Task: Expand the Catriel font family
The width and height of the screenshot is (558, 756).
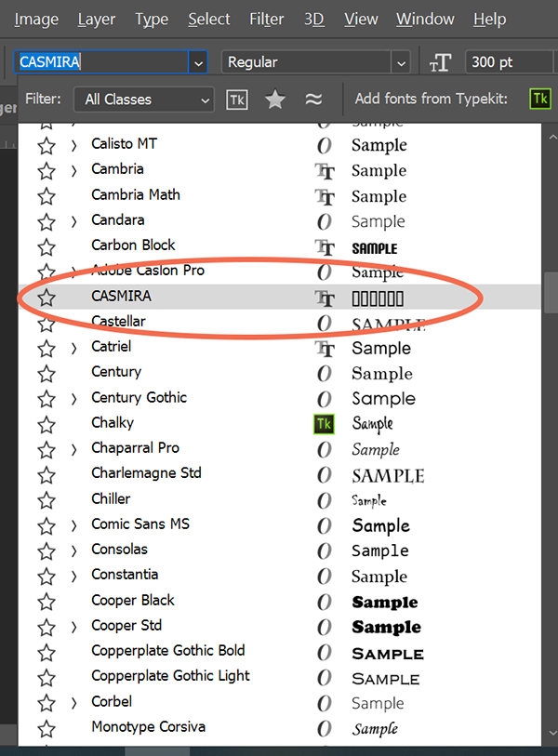Action: pyautogui.click(x=73, y=348)
